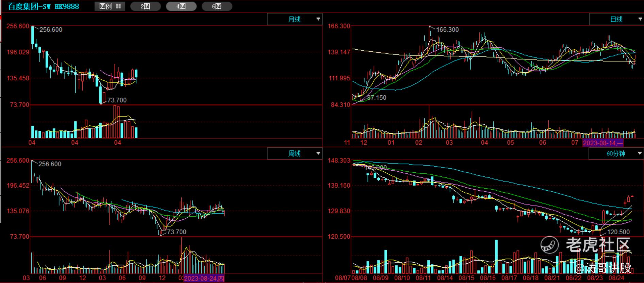The height and width of the screenshot is (283, 644).
Task: Click the stock name 百度集团-SW
Action: tap(29, 6)
